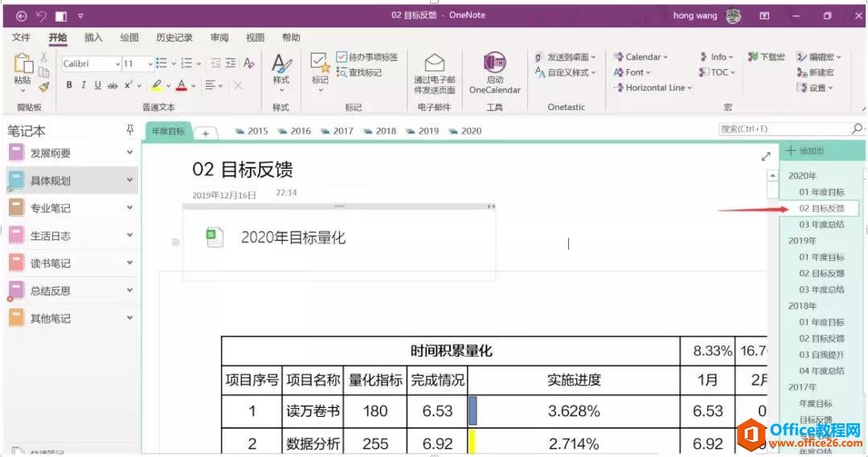The image size is (868, 457).
Task: Click the font color A button
Action: pyautogui.click(x=181, y=85)
